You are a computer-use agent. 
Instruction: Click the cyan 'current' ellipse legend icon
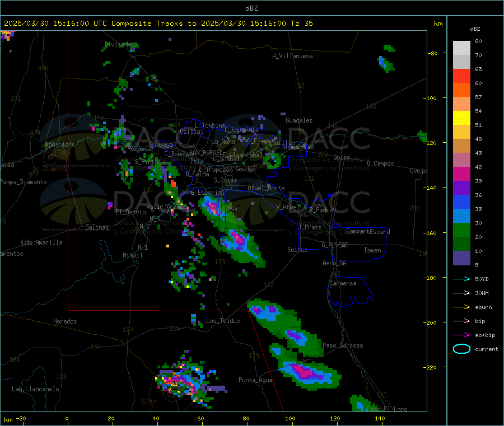[x=461, y=349]
